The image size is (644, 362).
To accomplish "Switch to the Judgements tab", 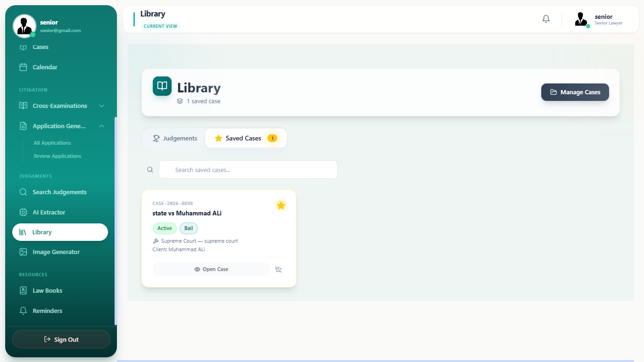I will 175,138.
